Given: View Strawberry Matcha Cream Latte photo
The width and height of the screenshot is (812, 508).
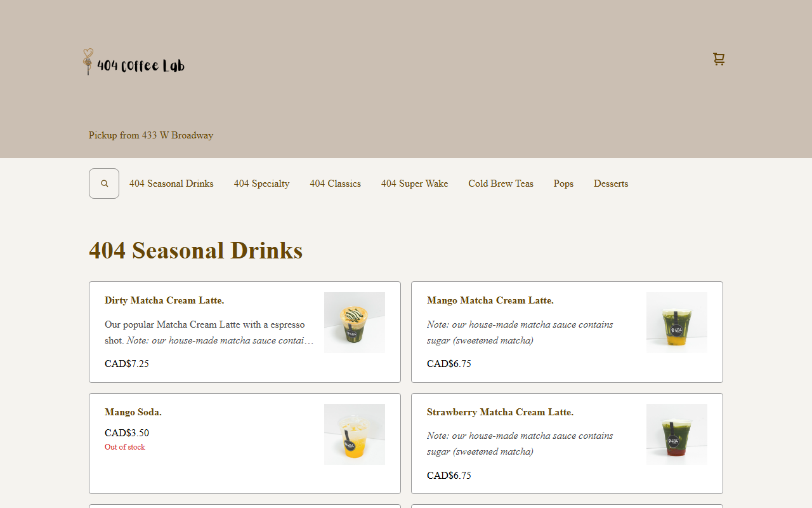Looking at the screenshot, I should pyautogui.click(x=677, y=434).
